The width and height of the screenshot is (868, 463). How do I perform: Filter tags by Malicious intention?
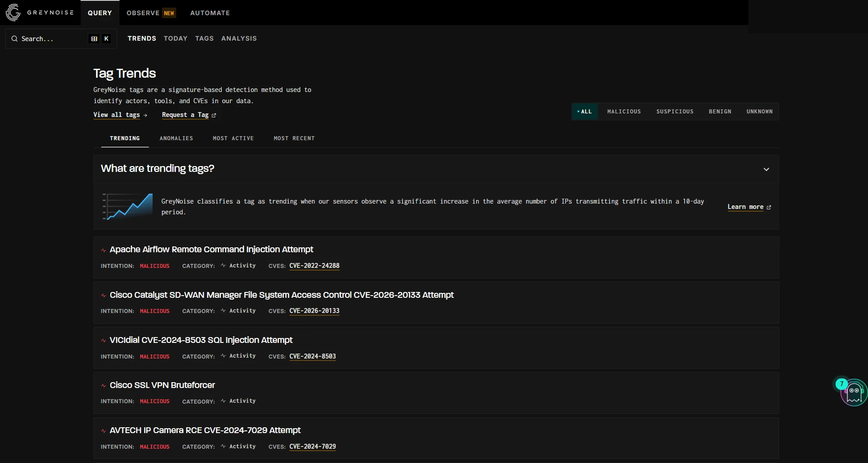pos(624,112)
